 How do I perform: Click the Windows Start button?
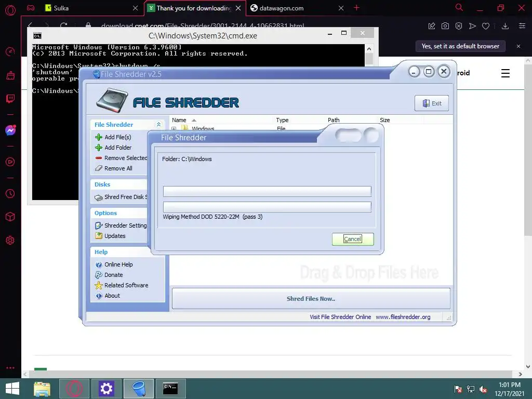point(12,389)
